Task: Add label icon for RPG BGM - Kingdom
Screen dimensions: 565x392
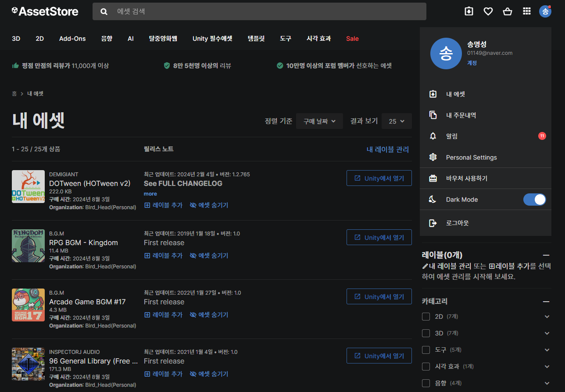Action: coord(147,256)
